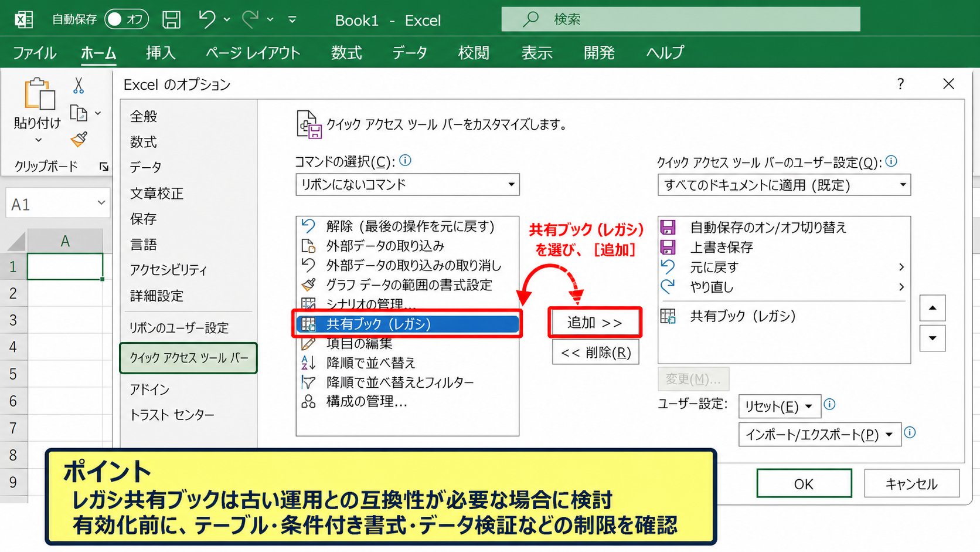
Task: Click the Undo arrow in title bar
Action: [x=206, y=19]
